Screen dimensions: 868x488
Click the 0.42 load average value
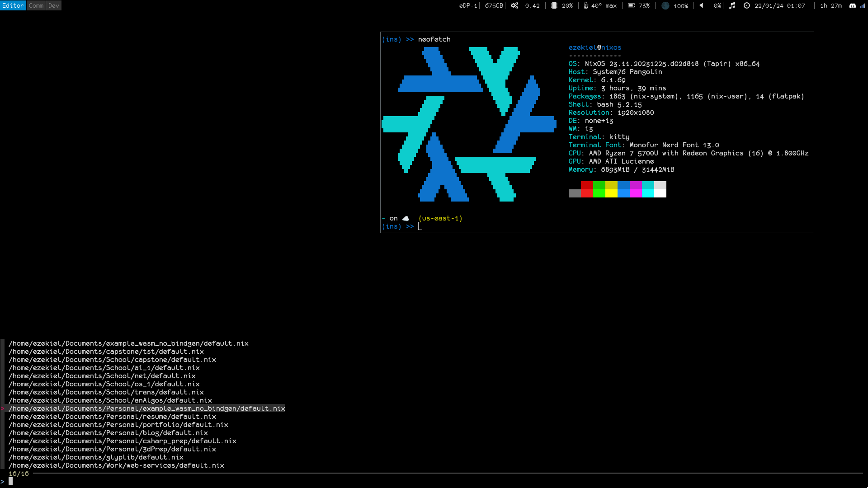[532, 6]
